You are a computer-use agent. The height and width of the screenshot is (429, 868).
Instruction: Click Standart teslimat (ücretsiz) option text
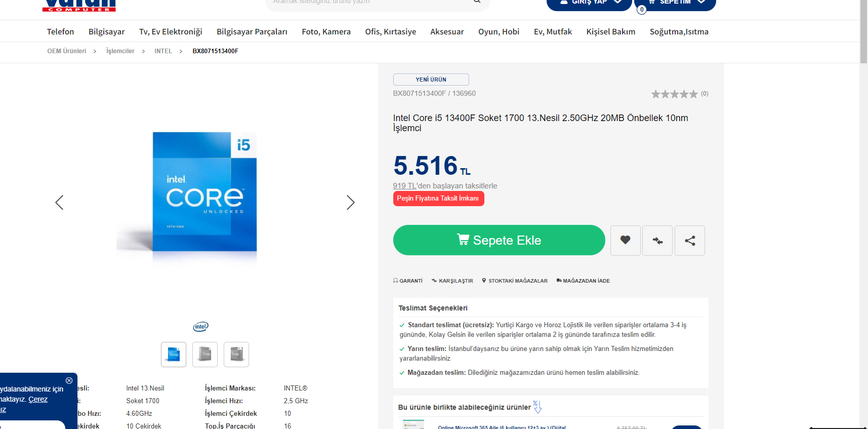tap(543, 330)
